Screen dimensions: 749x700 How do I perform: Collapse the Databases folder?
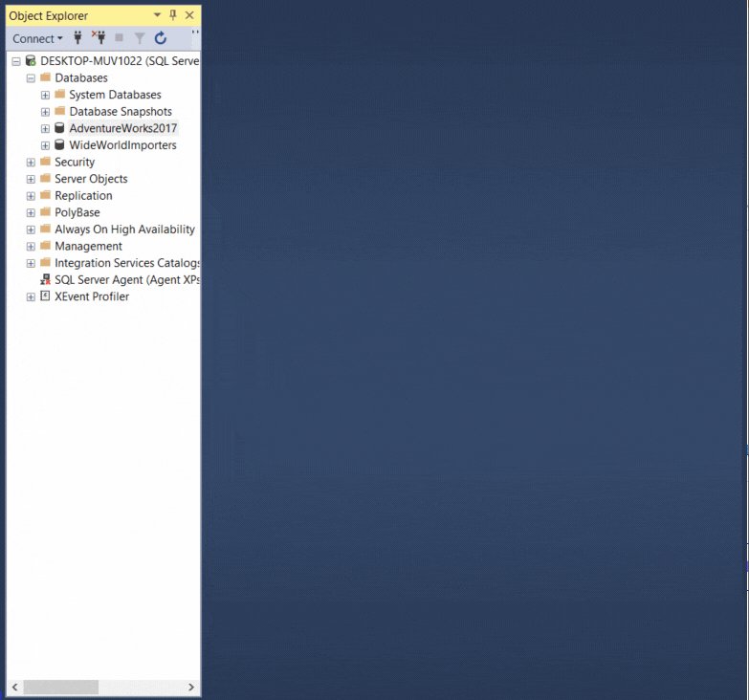(31, 78)
